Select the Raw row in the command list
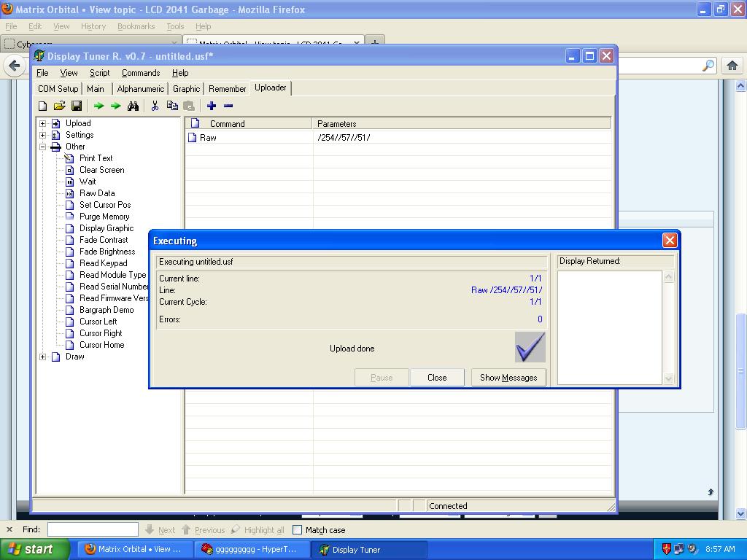The image size is (747, 560). click(x=398, y=138)
